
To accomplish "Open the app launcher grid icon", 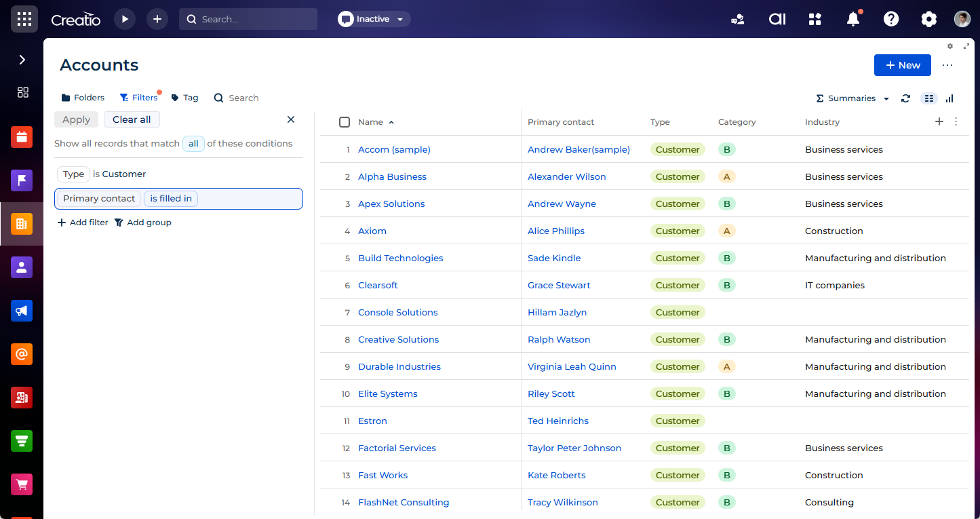I will [24, 19].
